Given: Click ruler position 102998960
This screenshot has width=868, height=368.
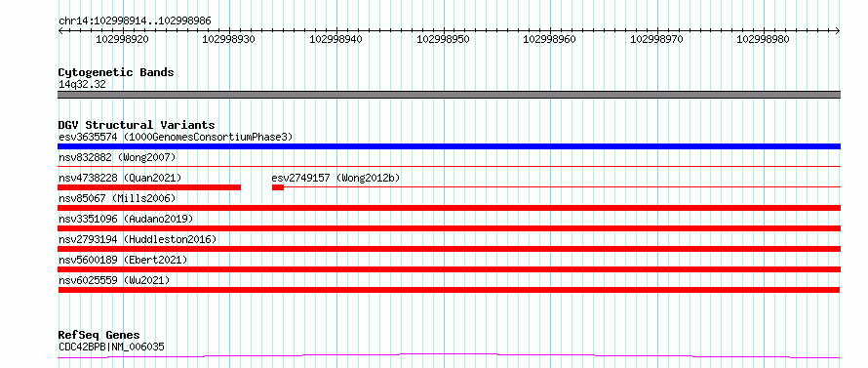Looking at the screenshot, I should (550, 39).
